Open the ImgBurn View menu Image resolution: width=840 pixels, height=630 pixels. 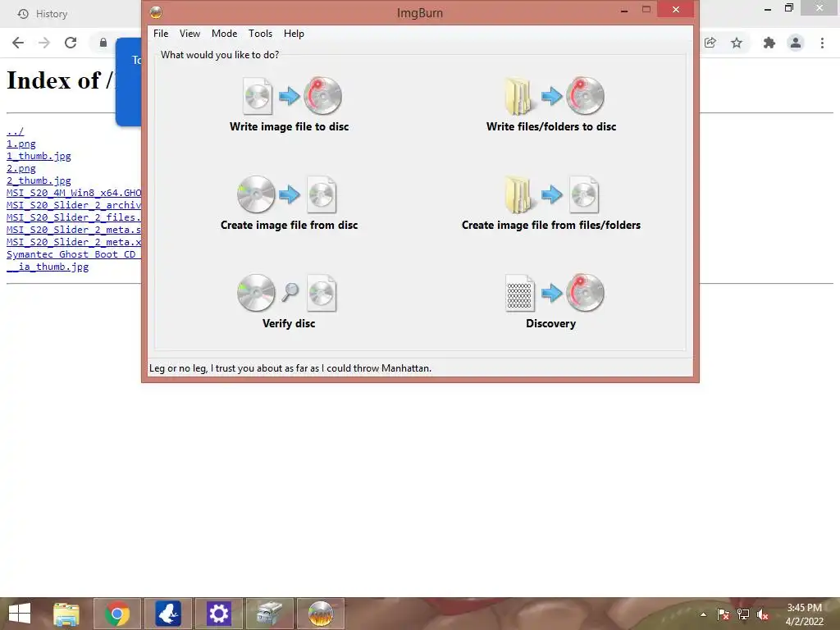click(x=189, y=33)
